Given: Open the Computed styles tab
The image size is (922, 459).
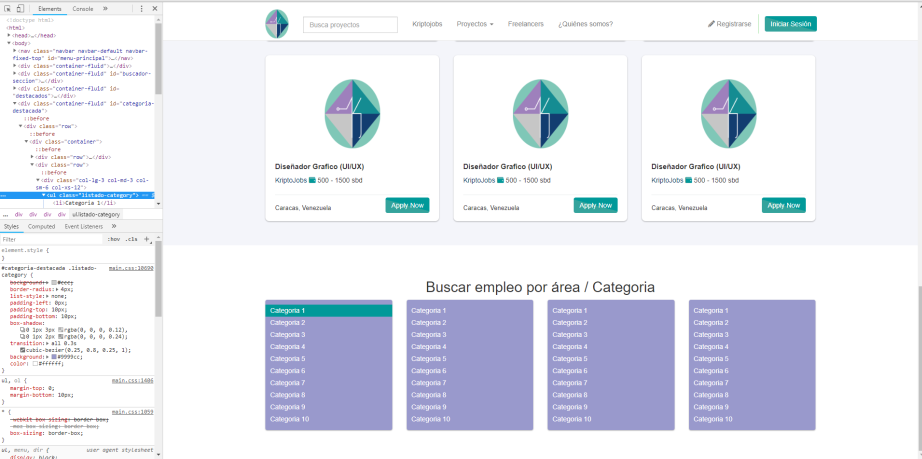Looking at the screenshot, I should pos(41,226).
